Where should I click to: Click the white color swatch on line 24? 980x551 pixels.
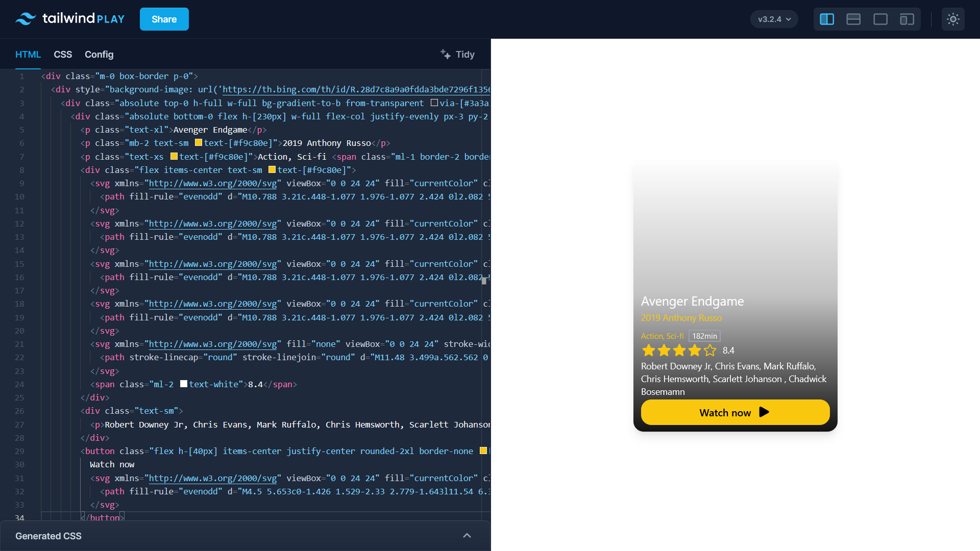click(184, 384)
